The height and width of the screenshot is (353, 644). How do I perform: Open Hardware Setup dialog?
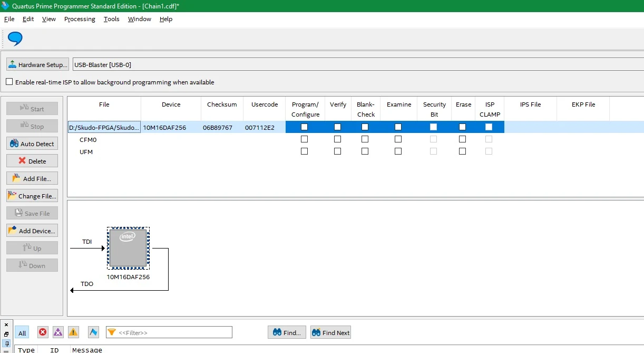(37, 64)
